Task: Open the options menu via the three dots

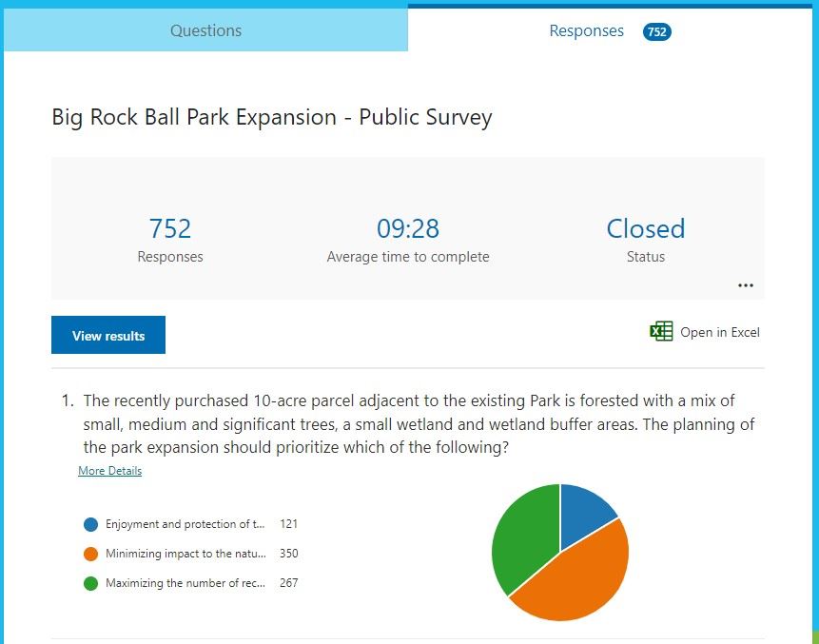Action: pos(746,284)
